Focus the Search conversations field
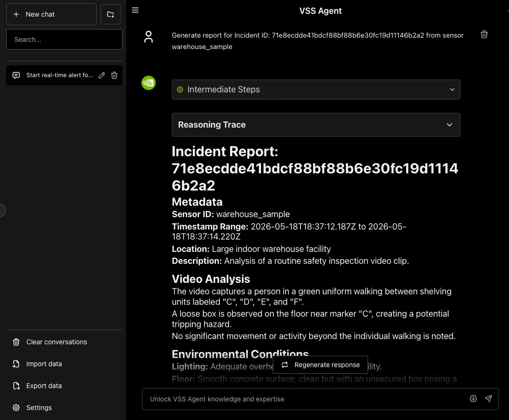Image resolution: width=509 pixels, height=420 pixels. (x=64, y=39)
